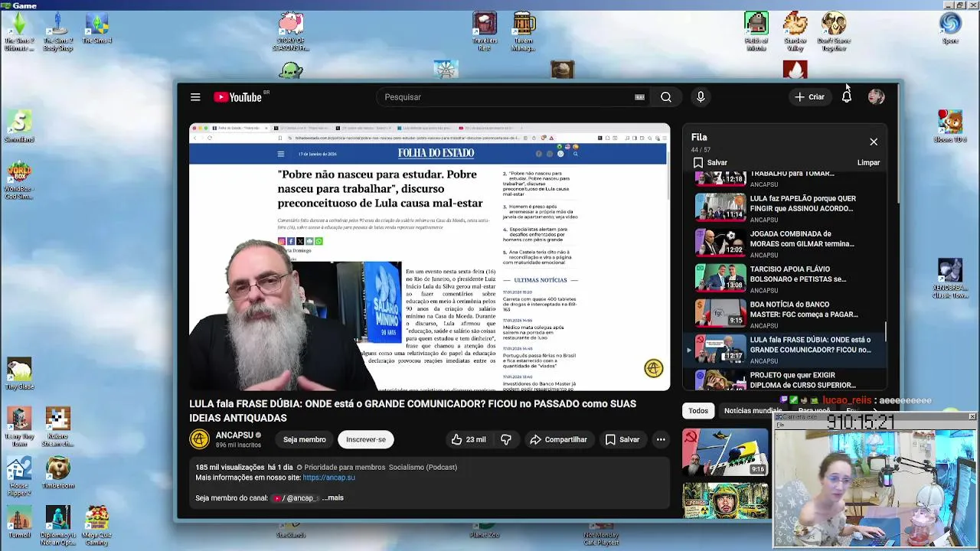Viewport: 980px width, 551px height.
Task: Open Spore desktop shortcut
Action: point(950,29)
